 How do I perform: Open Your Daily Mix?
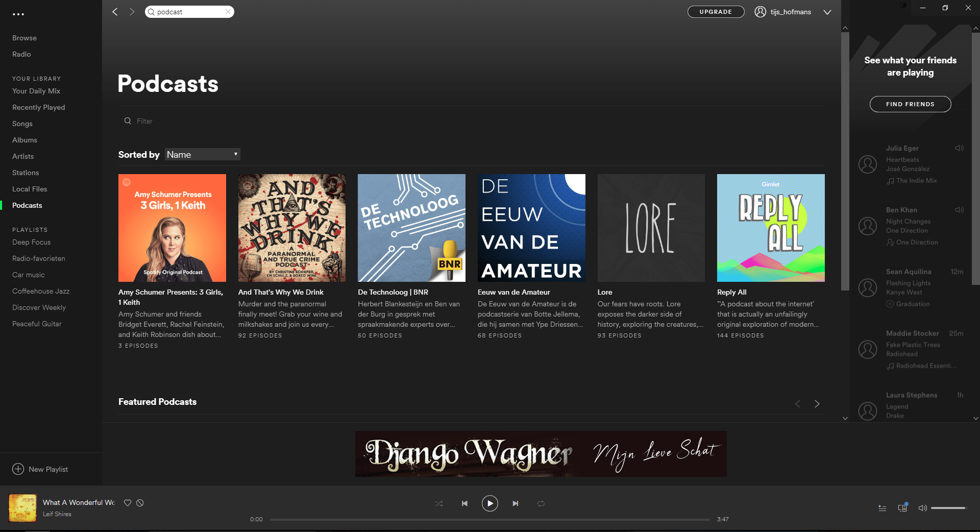point(36,91)
